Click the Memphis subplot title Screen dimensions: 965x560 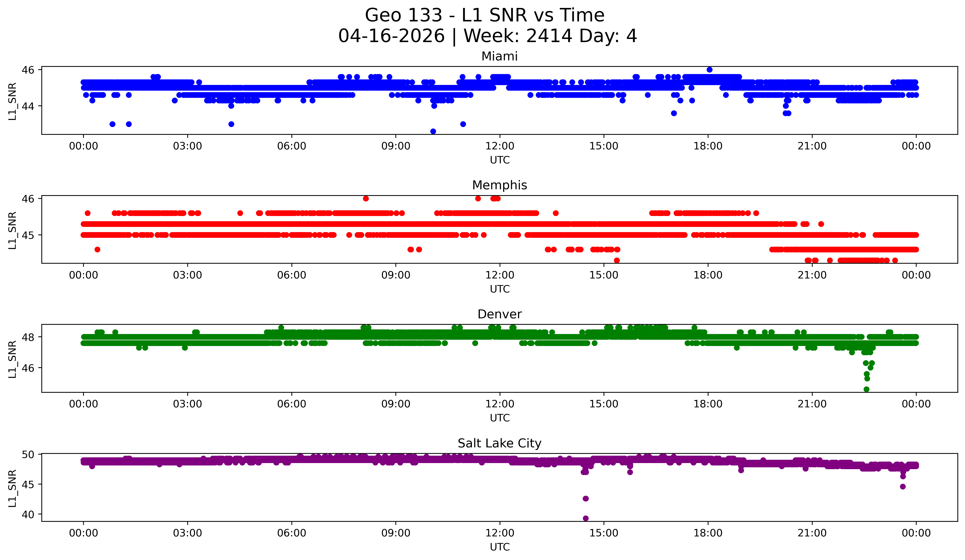coord(499,185)
